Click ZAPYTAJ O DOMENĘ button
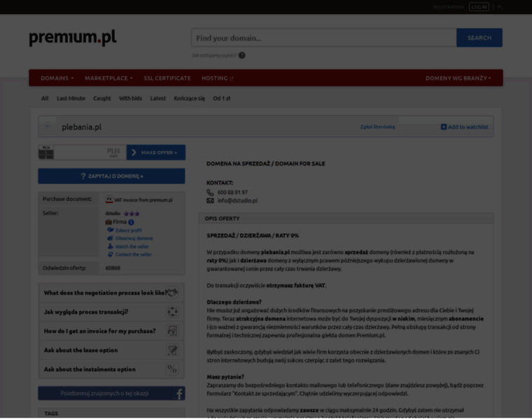The width and height of the screenshot is (532, 420). coord(111,176)
